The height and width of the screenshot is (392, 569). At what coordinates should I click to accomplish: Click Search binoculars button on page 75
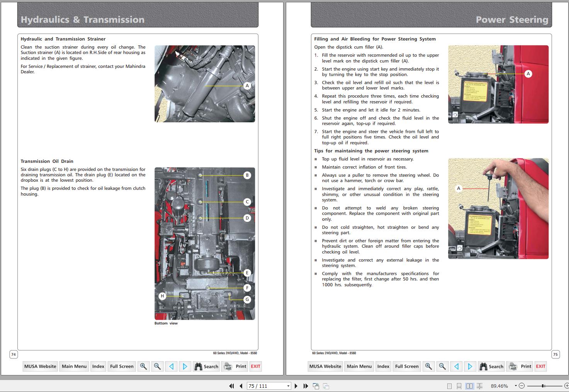tap(492, 367)
